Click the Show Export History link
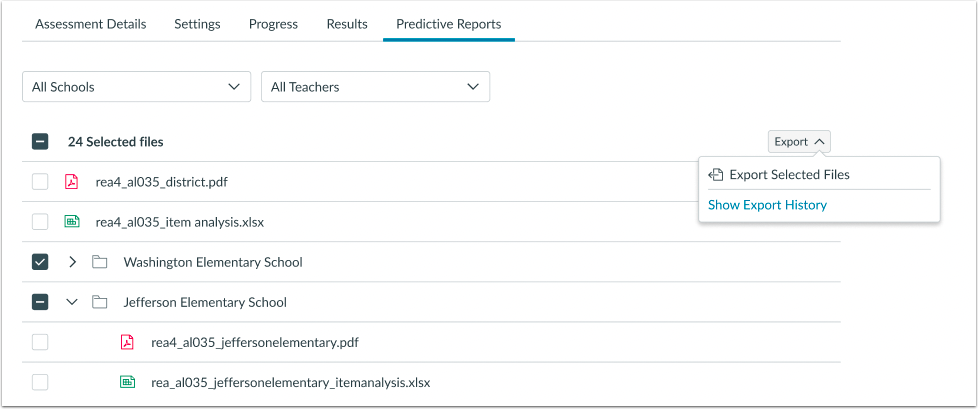This screenshot has height=409, width=978. 767,205
